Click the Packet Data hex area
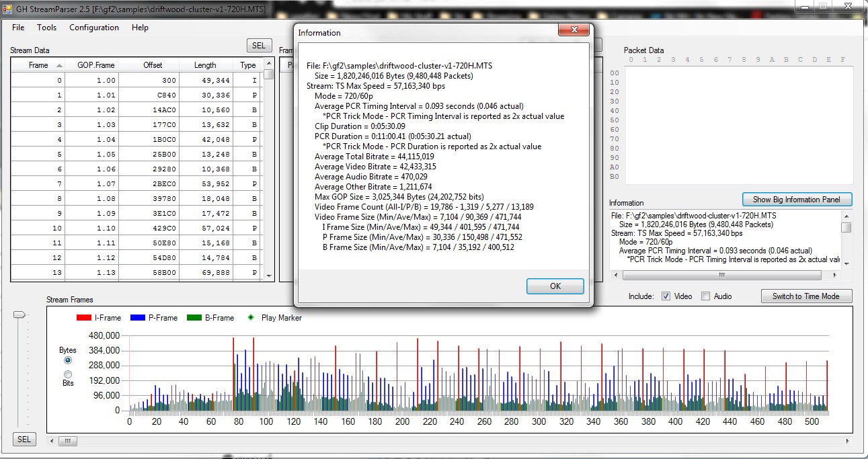This screenshot has height=459, width=868. 739,124
